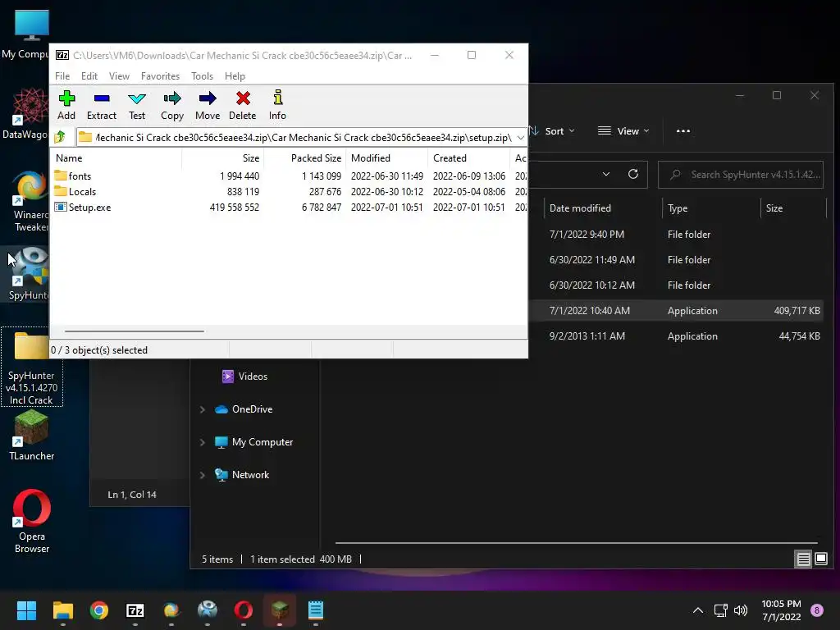
Task: Click Search SpyHunter box in Explorer
Action: pyautogui.click(x=741, y=175)
